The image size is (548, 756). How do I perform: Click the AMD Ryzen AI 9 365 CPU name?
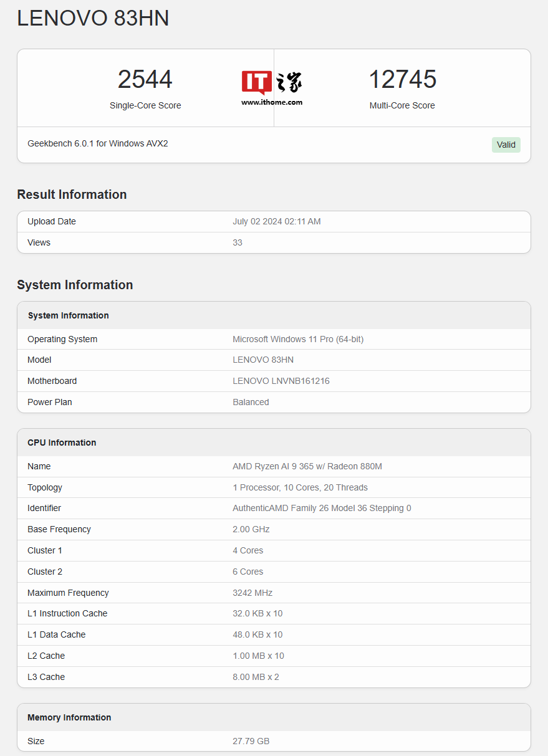(307, 466)
